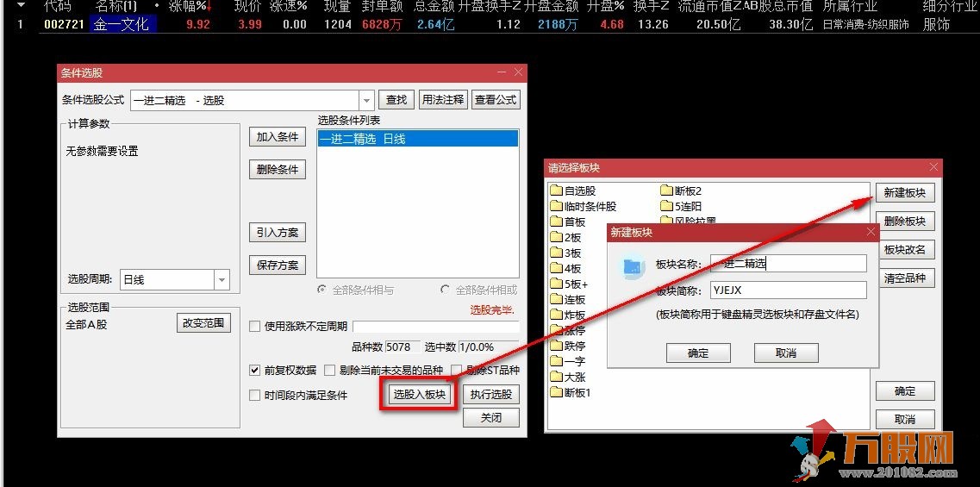
Task: Click the 板块名称 input field
Action: tap(788, 263)
